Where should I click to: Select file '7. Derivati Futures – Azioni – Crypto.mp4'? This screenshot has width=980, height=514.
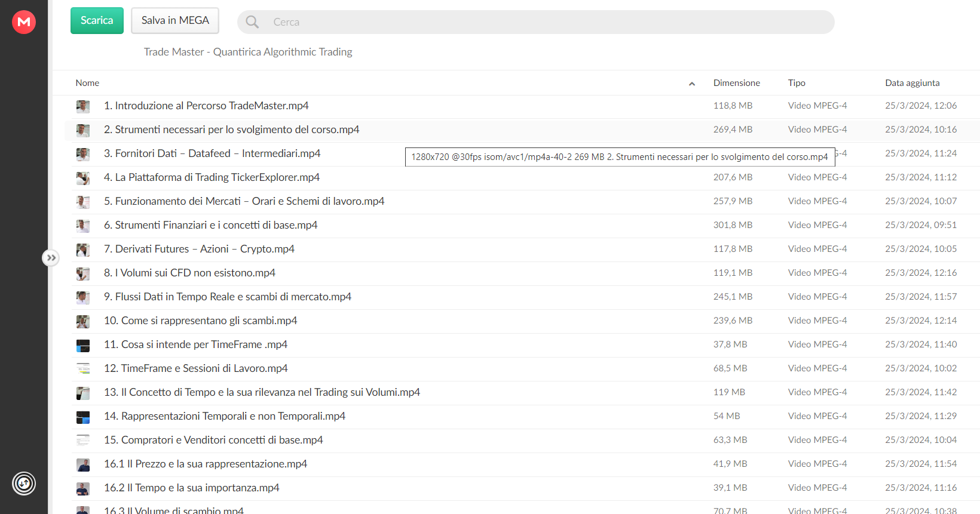coord(199,249)
